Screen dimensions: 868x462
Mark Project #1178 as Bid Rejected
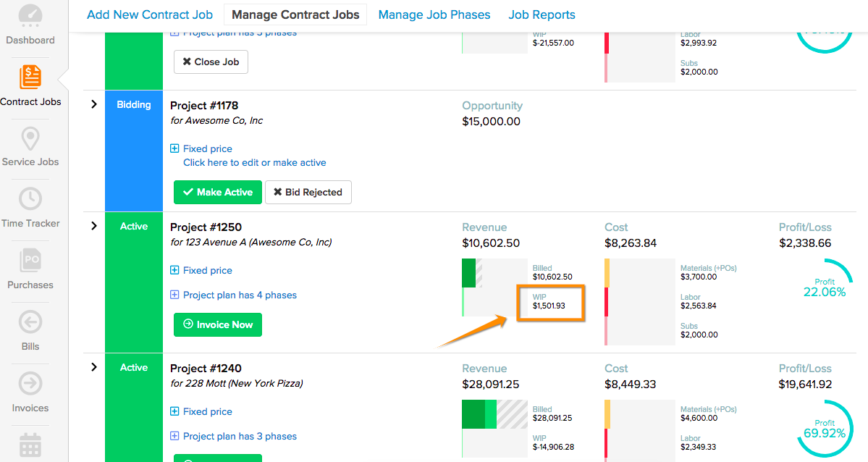click(x=308, y=192)
